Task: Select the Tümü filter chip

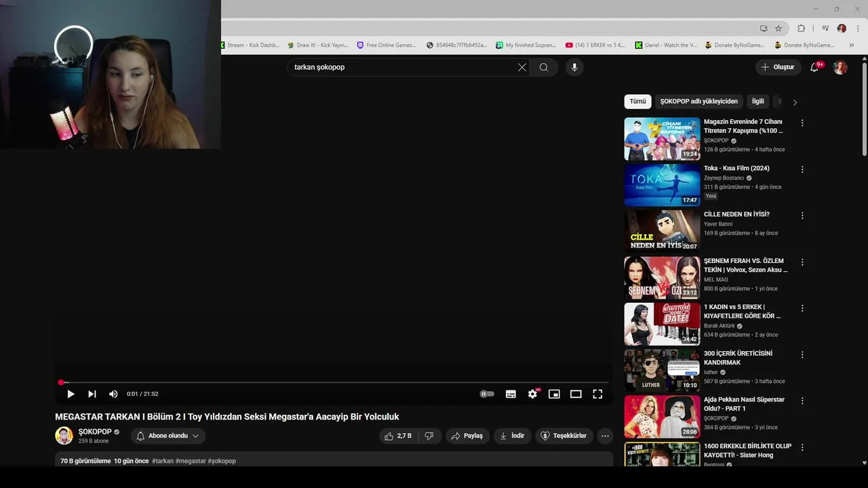Action: point(637,102)
